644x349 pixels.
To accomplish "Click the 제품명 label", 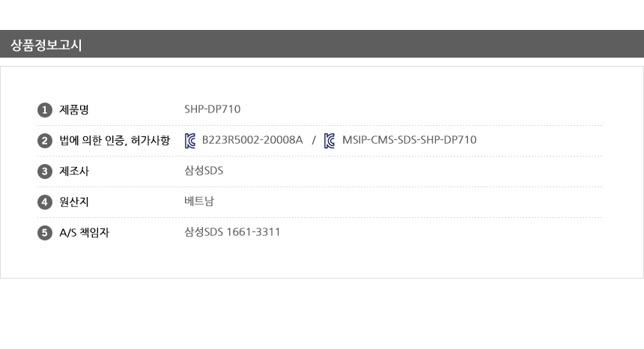I will point(74,110).
